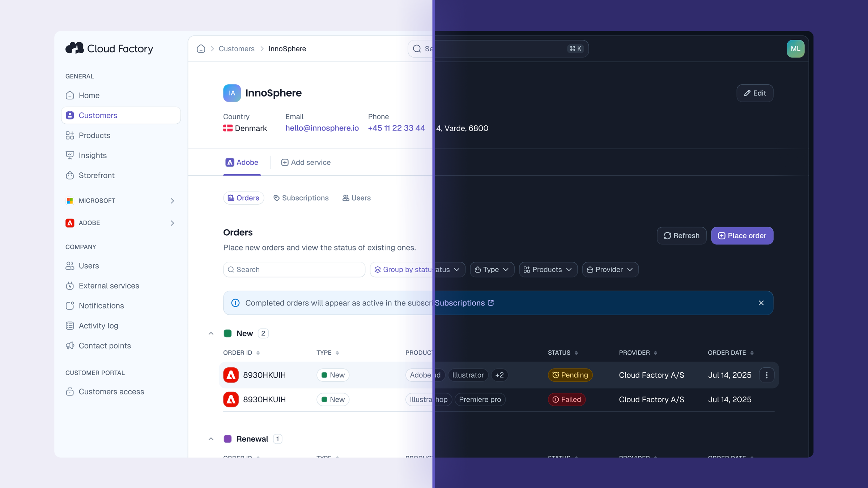This screenshot has width=868, height=488.
Task: Switch to Users sub-tab
Action: coord(356,198)
